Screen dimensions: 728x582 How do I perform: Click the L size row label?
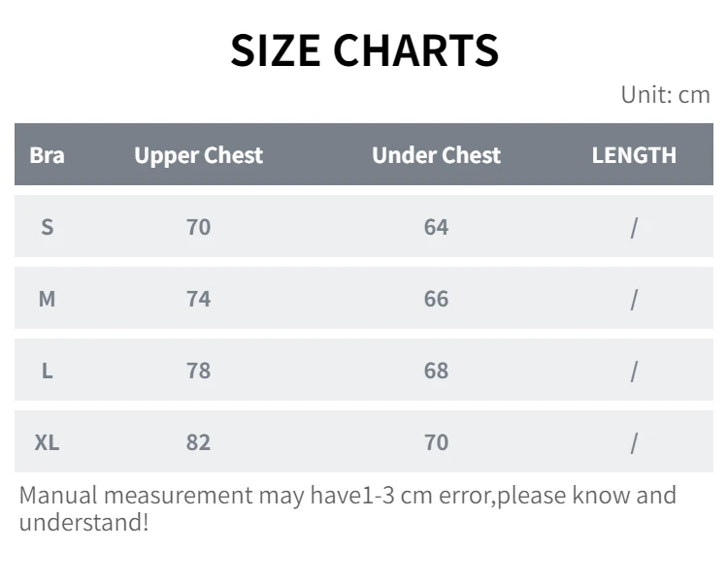tap(48, 371)
